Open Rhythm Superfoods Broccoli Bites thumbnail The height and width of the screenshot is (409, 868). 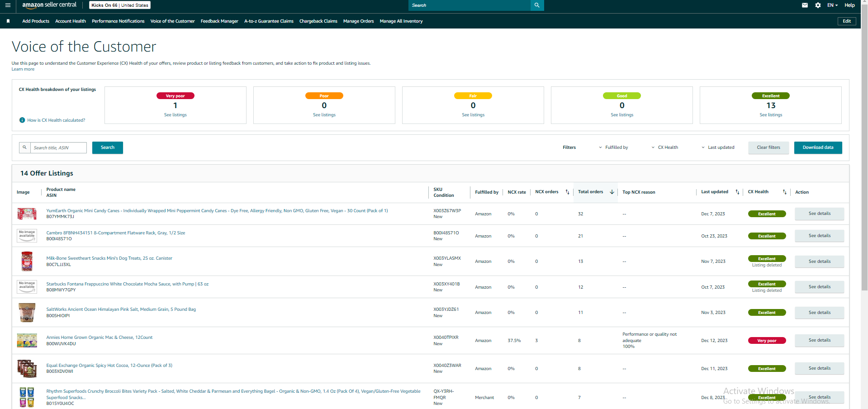(27, 397)
